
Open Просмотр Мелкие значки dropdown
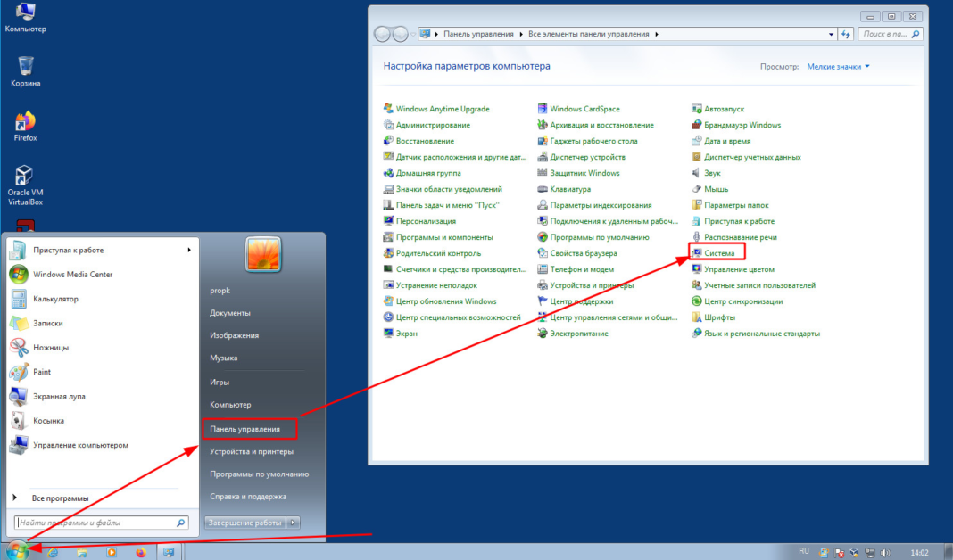tap(838, 67)
